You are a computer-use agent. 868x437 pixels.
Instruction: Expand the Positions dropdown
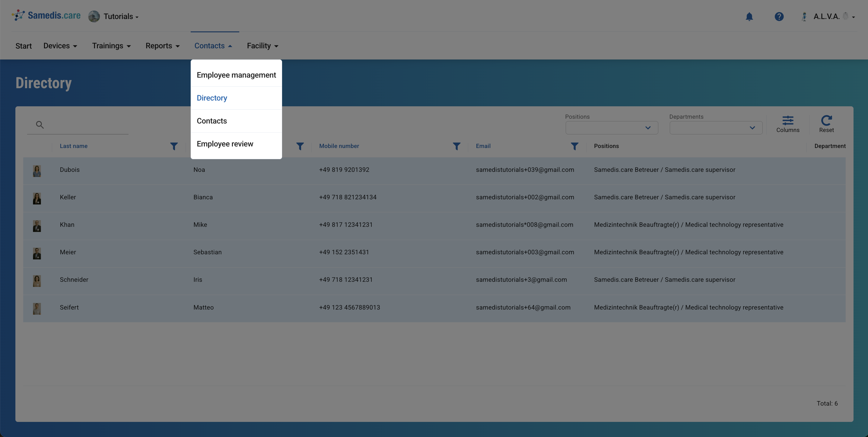pos(612,128)
